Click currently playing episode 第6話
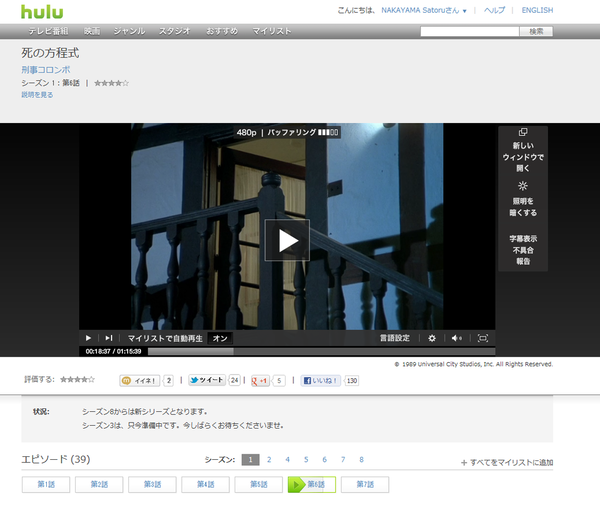This screenshot has height=506, width=600. click(x=312, y=484)
